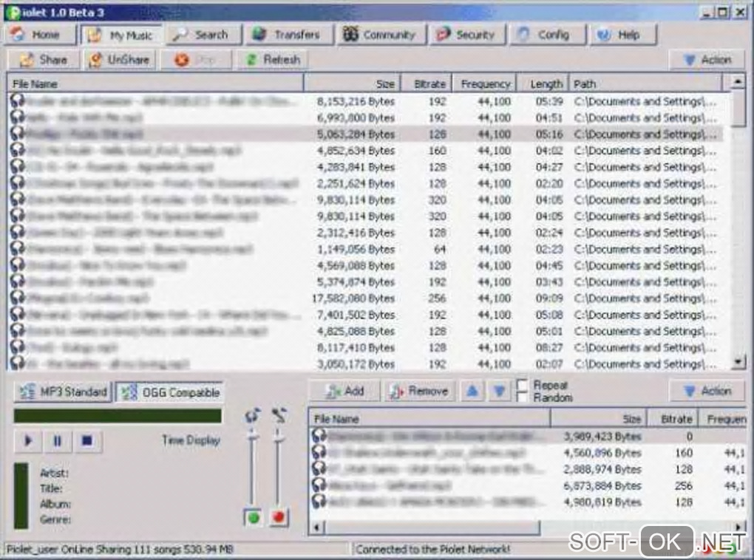
Task: Click headphone icon of the 3,050,172 Bytes song
Action: pyautogui.click(x=17, y=363)
